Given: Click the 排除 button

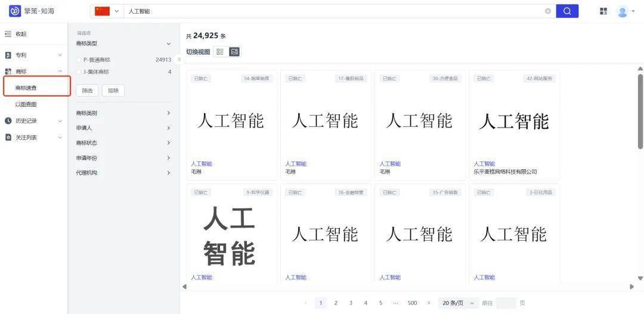Looking at the screenshot, I should [x=113, y=91].
